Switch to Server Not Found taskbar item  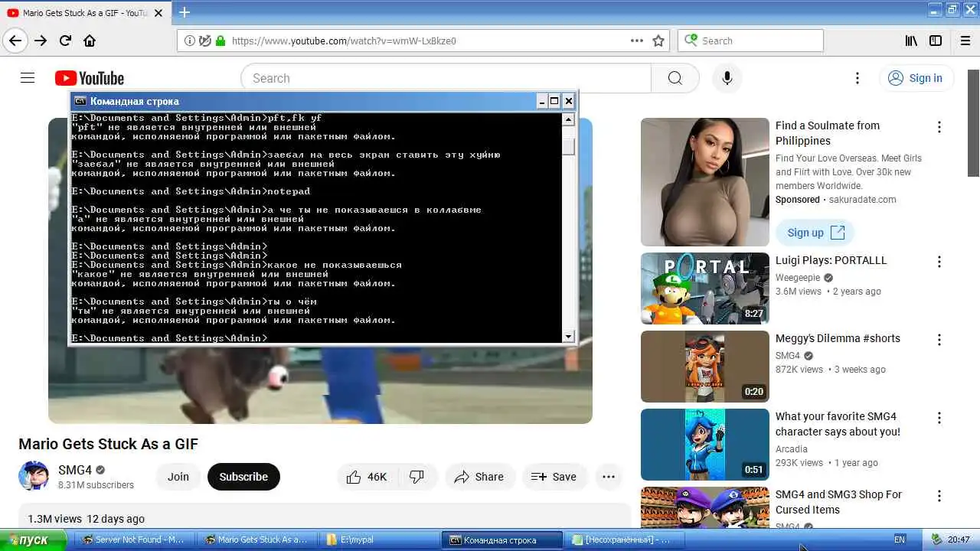coord(134,540)
